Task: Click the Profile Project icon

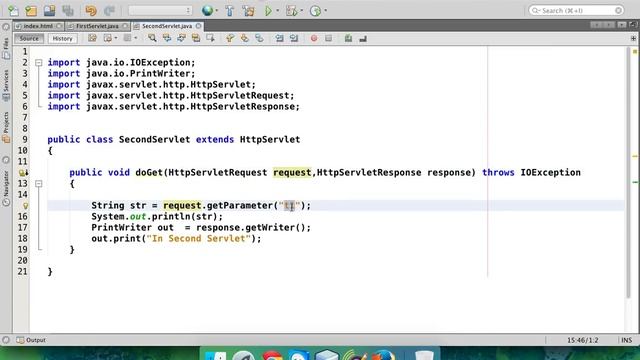Action: (315, 11)
